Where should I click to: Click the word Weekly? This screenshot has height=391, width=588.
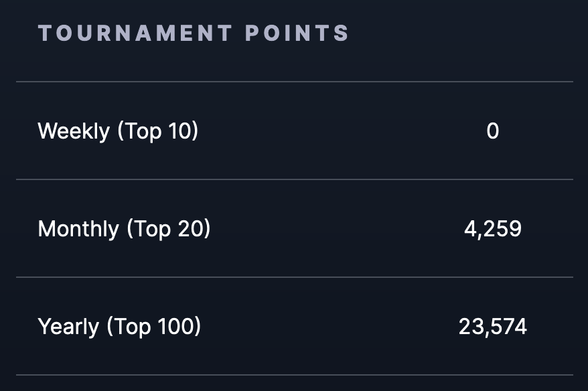[74, 131]
